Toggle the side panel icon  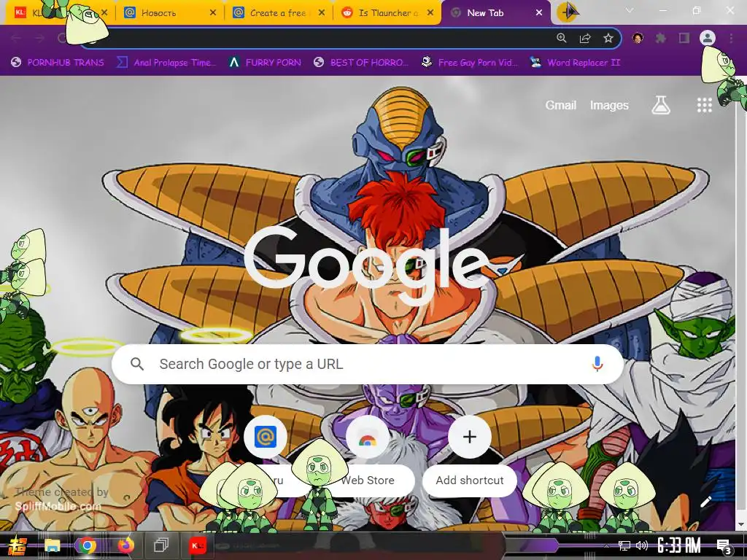(684, 38)
